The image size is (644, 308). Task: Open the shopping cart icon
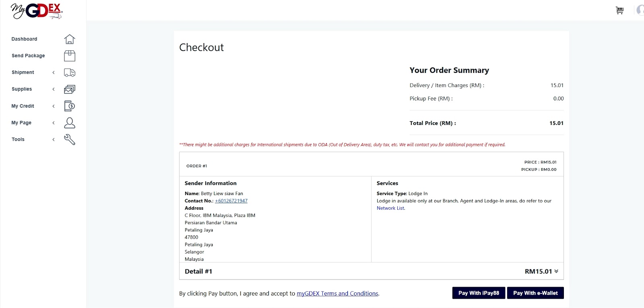pos(619,10)
